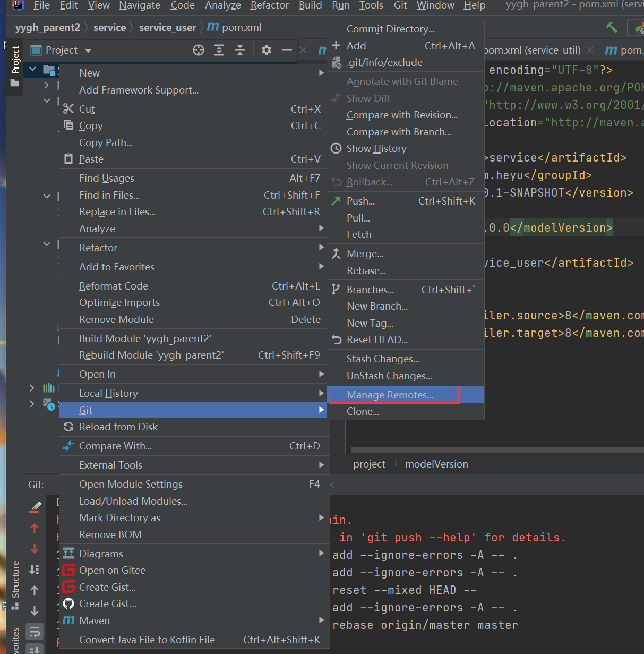Hide the Project panel with minus icon
Viewport: 644px width, 654px height.
[287, 50]
